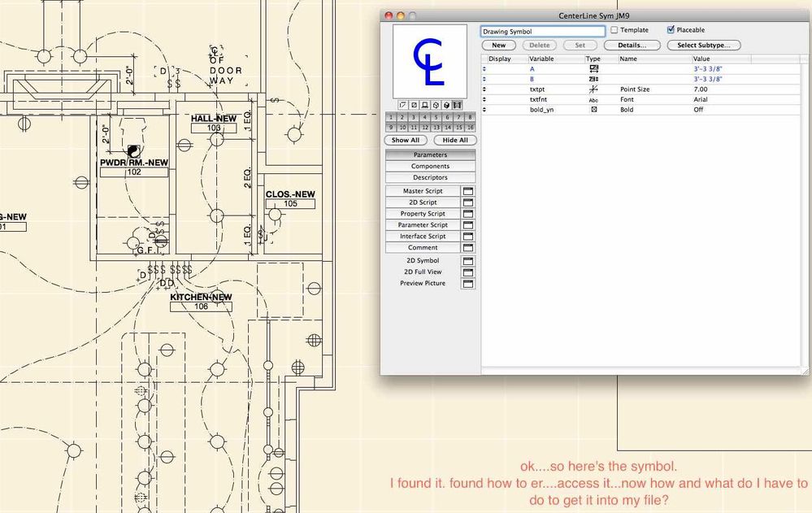This screenshot has width=812, height=513.
Task: Uncheck the Placeable checkbox
Action: point(670,29)
